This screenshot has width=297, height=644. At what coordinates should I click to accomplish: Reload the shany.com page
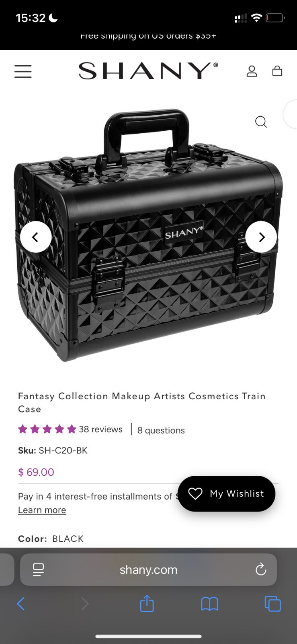tap(261, 569)
